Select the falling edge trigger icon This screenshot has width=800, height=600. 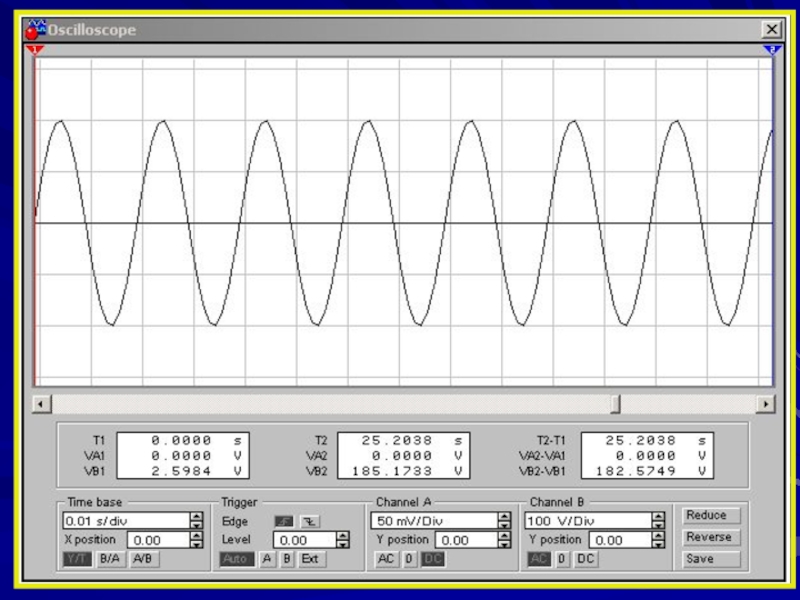point(307,521)
